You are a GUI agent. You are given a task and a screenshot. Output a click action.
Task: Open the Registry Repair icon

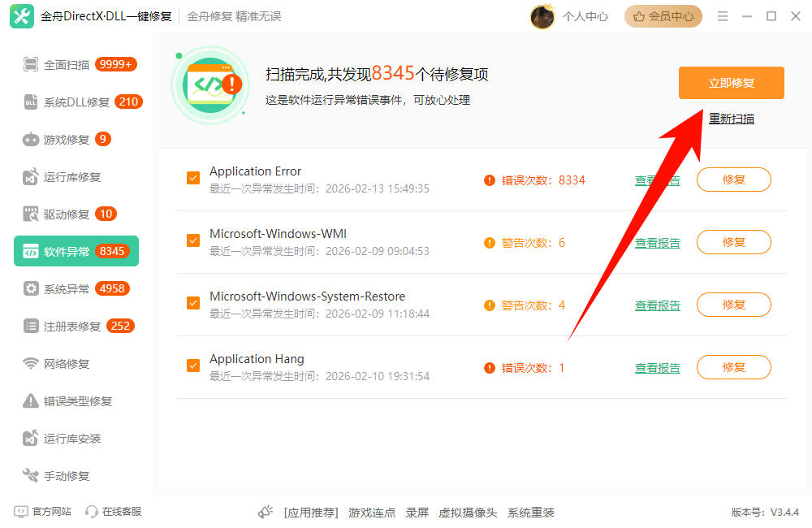tap(31, 327)
